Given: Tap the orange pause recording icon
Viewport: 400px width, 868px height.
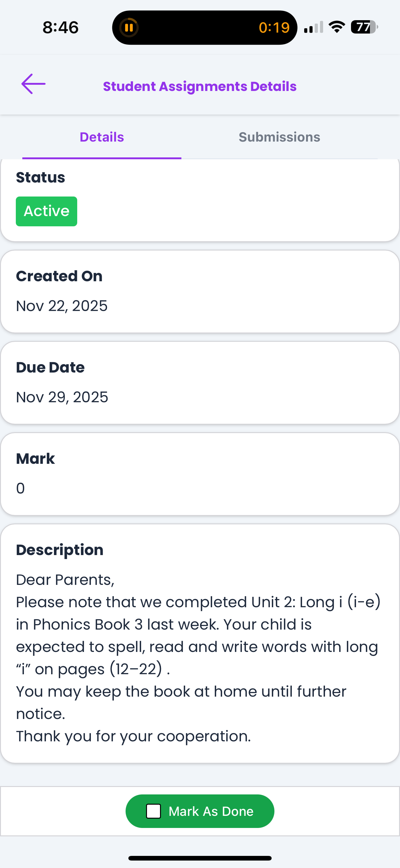Looking at the screenshot, I should [129, 27].
